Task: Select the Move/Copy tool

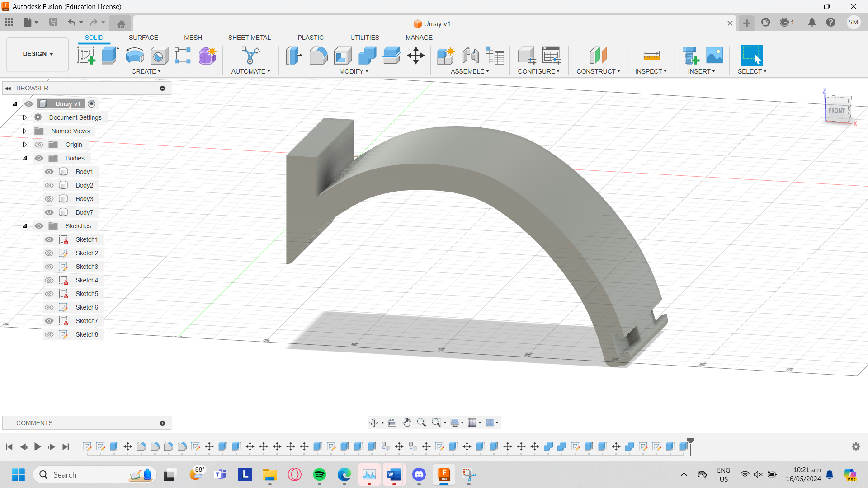Action: [x=415, y=56]
